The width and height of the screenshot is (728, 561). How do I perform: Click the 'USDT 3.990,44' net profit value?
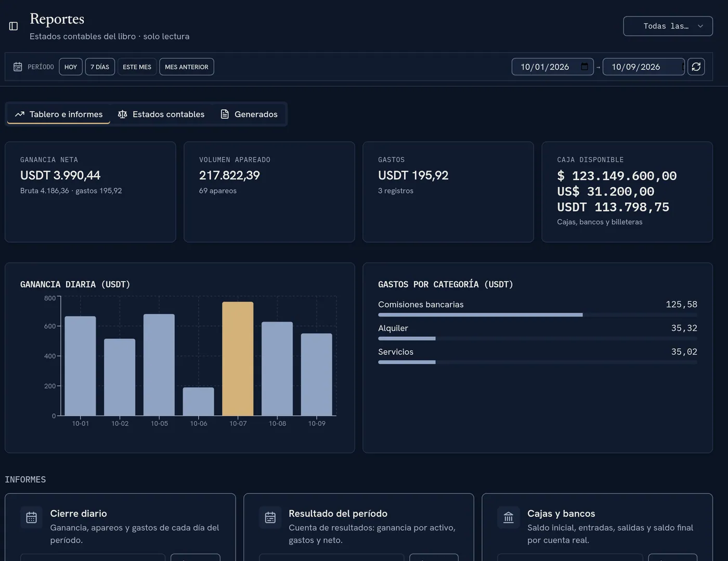tap(60, 175)
